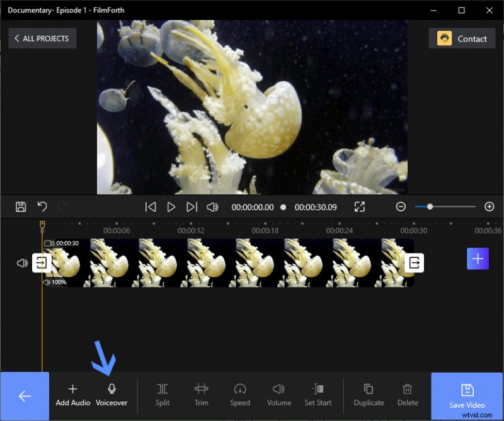Toggle playback audio with speaker icon
The height and width of the screenshot is (421, 504).
(214, 206)
